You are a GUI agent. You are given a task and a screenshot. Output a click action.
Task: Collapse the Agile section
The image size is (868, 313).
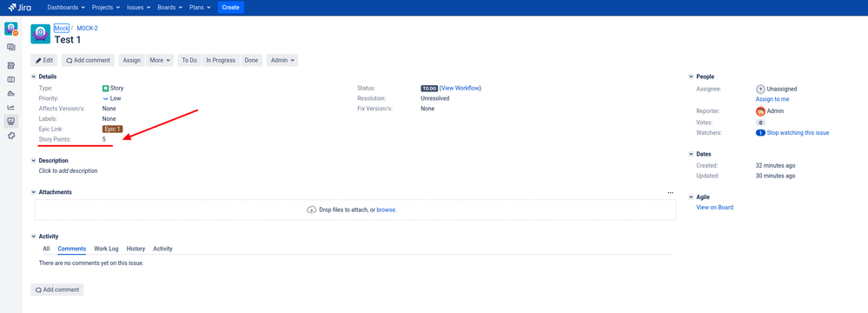pyautogui.click(x=691, y=197)
